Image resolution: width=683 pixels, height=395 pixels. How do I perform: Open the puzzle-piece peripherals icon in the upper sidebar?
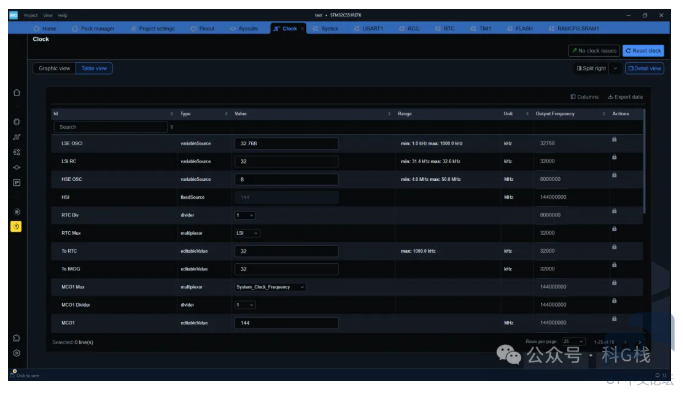[x=17, y=152]
